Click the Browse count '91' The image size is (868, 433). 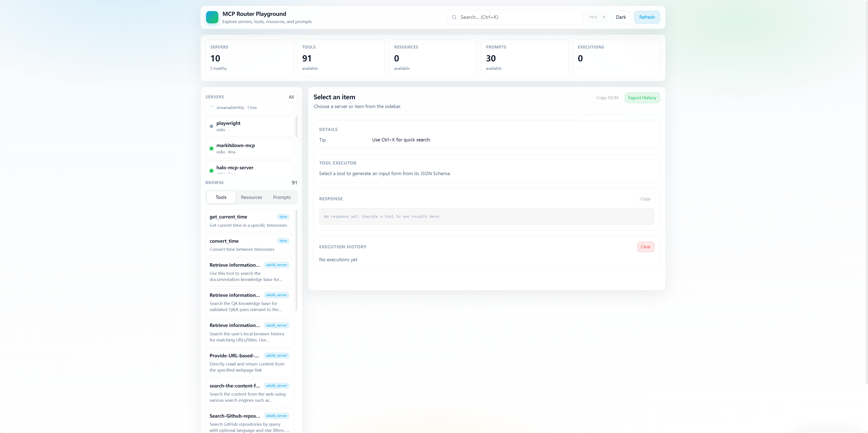pyautogui.click(x=295, y=182)
